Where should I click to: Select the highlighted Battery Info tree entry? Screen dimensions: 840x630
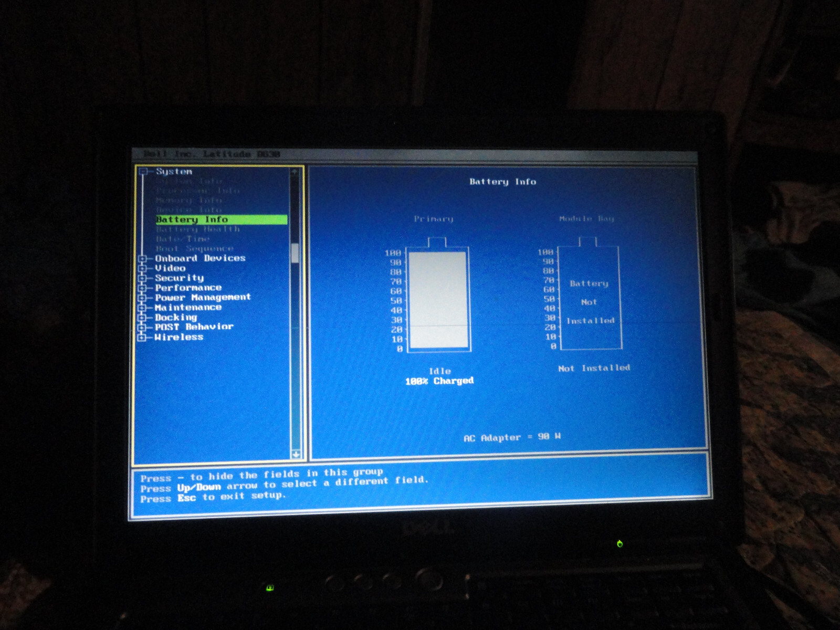coord(222,219)
